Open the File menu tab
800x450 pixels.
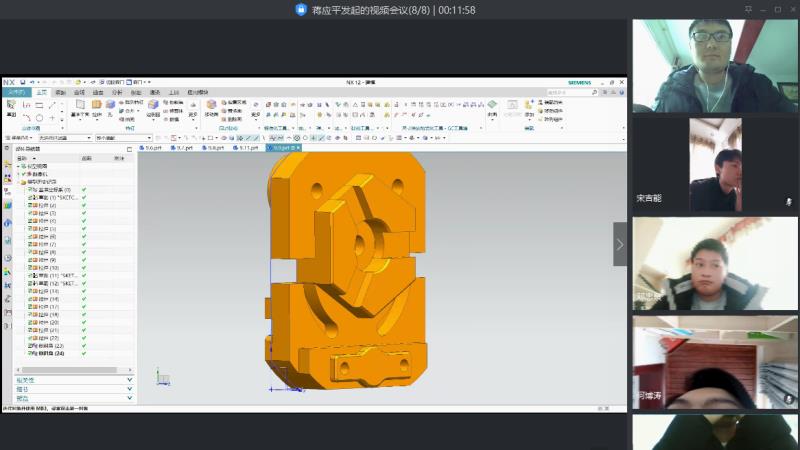14,92
